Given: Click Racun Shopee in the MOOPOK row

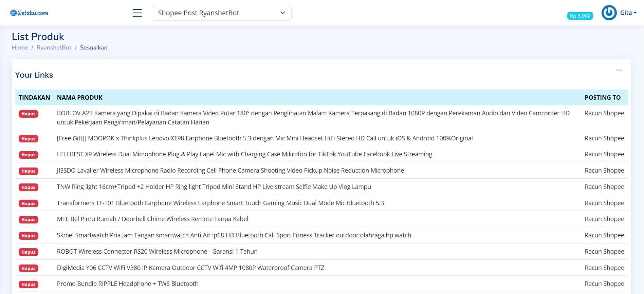Looking at the screenshot, I should [604, 138].
